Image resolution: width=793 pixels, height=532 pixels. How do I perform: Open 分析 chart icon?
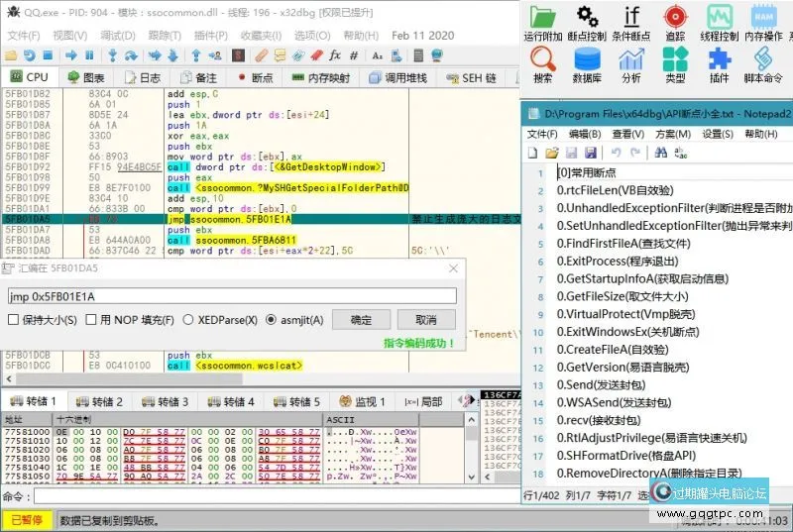(x=631, y=64)
